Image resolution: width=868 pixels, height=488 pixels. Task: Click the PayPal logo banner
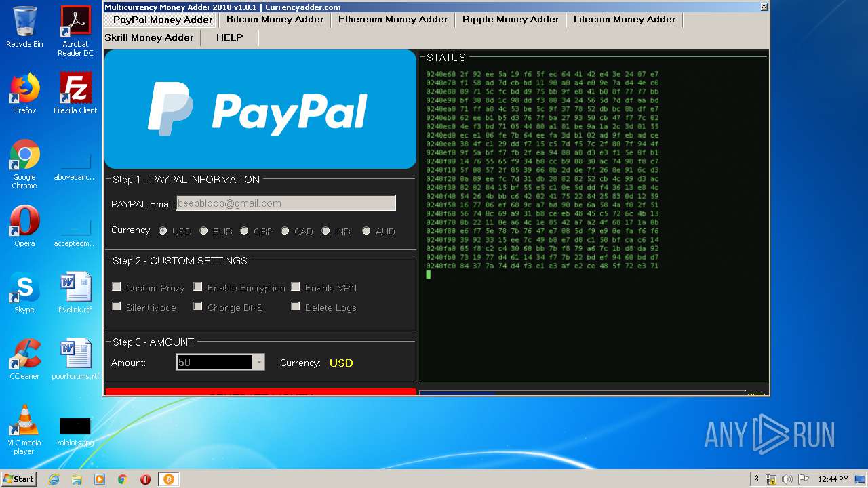click(260, 109)
